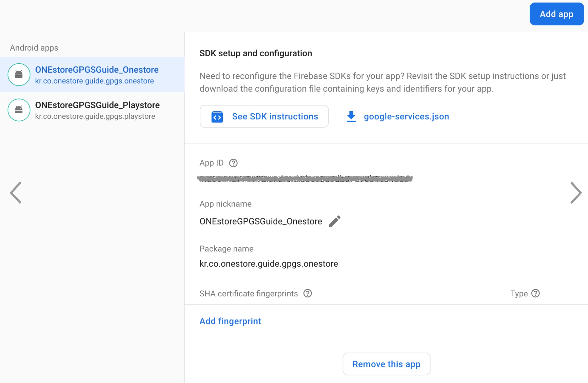
Task: Click the pencil icon to edit app nickname
Action: [x=335, y=221]
